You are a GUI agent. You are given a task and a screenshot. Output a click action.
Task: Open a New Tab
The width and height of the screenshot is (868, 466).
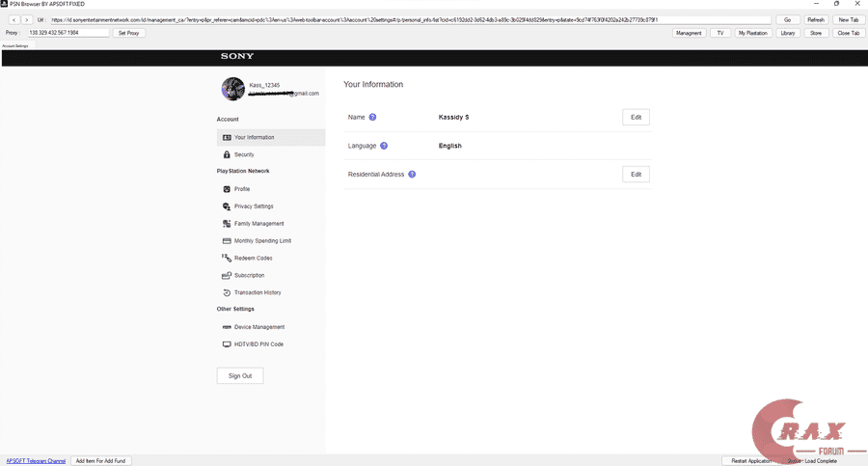848,20
